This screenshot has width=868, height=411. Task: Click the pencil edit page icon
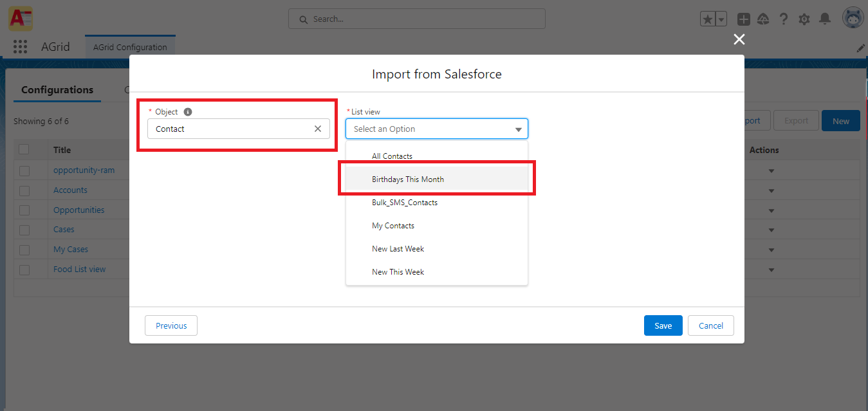pyautogui.click(x=860, y=48)
